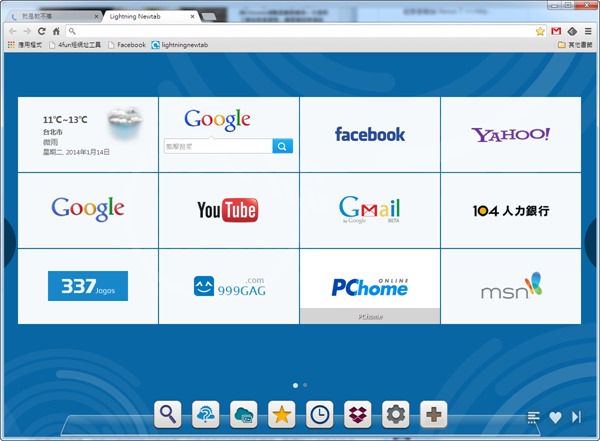Click the heart favorite icon
Image resolution: width=600 pixels, height=441 pixels.
click(555, 417)
